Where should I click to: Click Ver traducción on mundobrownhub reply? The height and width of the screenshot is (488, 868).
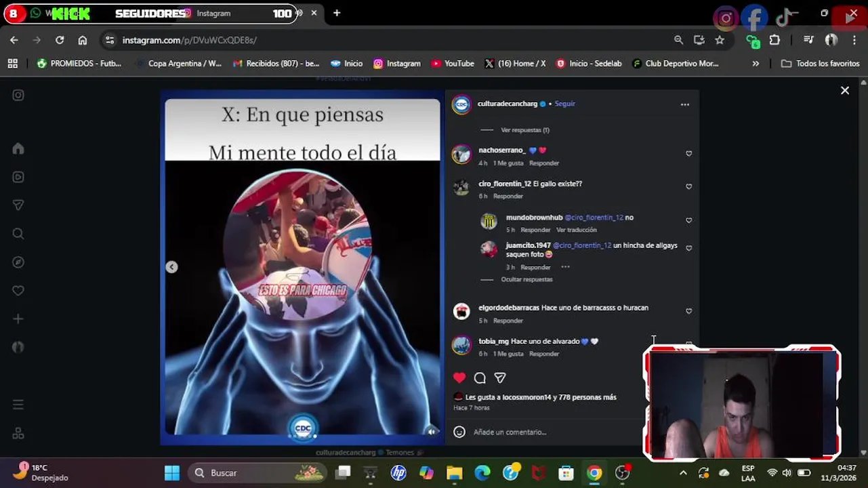(x=577, y=230)
